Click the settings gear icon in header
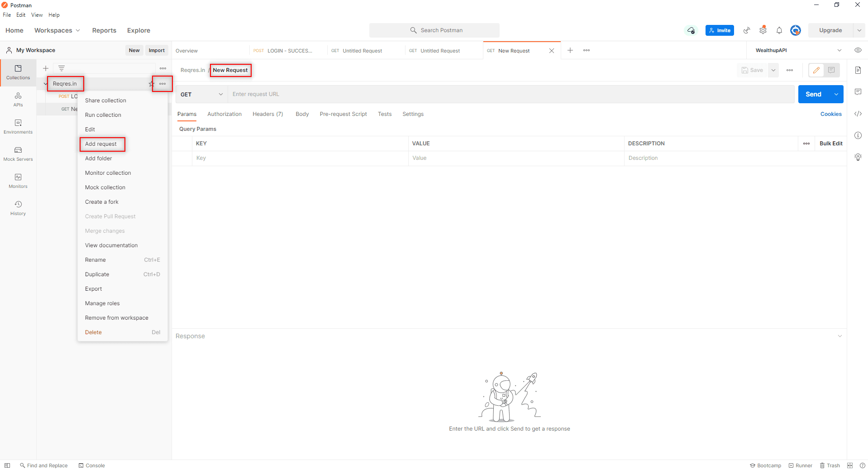Image resolution: width=868 pixels, height=470 pixels. 763,30
